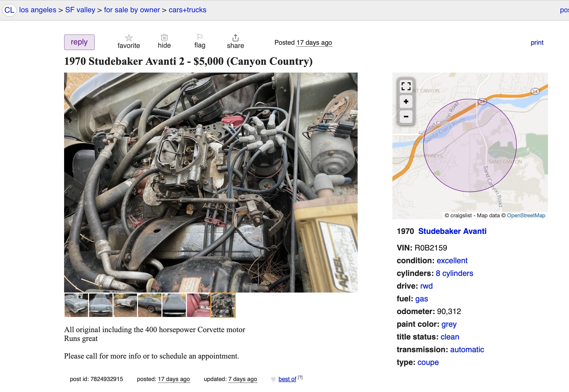Image resolution: width=569 pixels, height=392 pixels.
Task: Select the second thumbnail, front view
Action: coord(101,305)
